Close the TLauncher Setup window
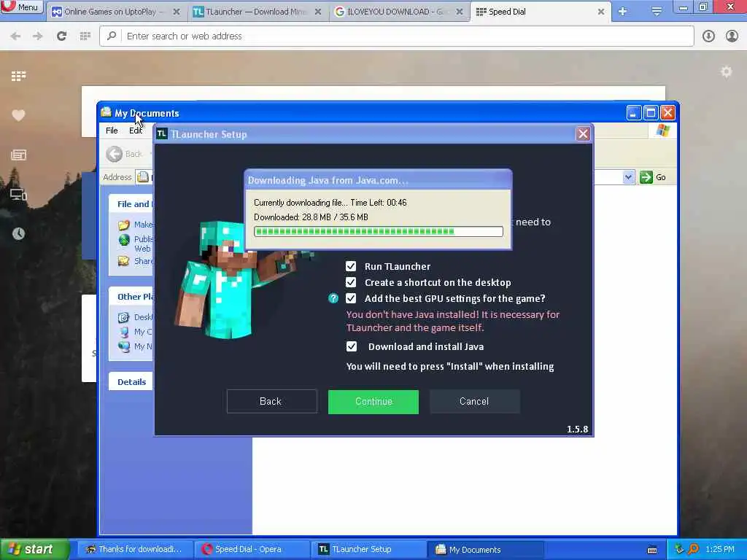This screenshot has height=560, width=747. 583,134
